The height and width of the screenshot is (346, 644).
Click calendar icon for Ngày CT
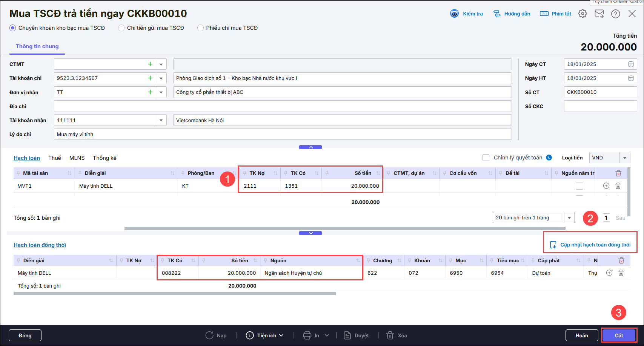pyautogui.click(x=631, y=64)
